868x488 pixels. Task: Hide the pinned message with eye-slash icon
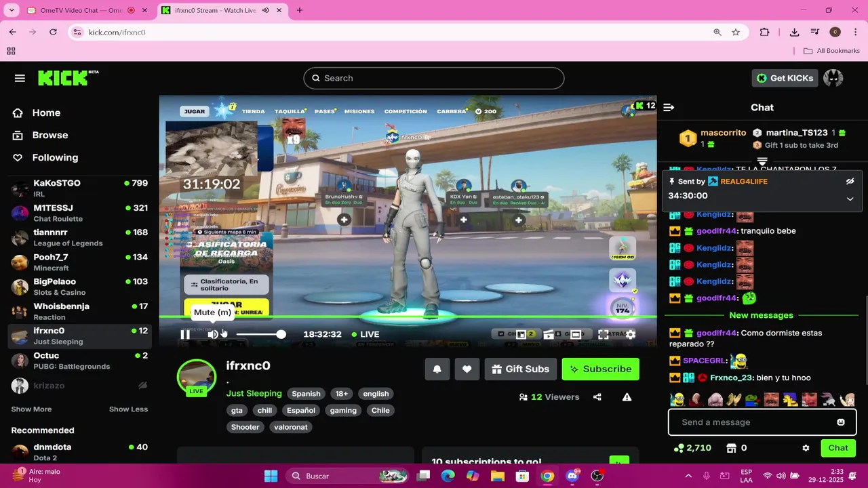[x=850, y=182]
